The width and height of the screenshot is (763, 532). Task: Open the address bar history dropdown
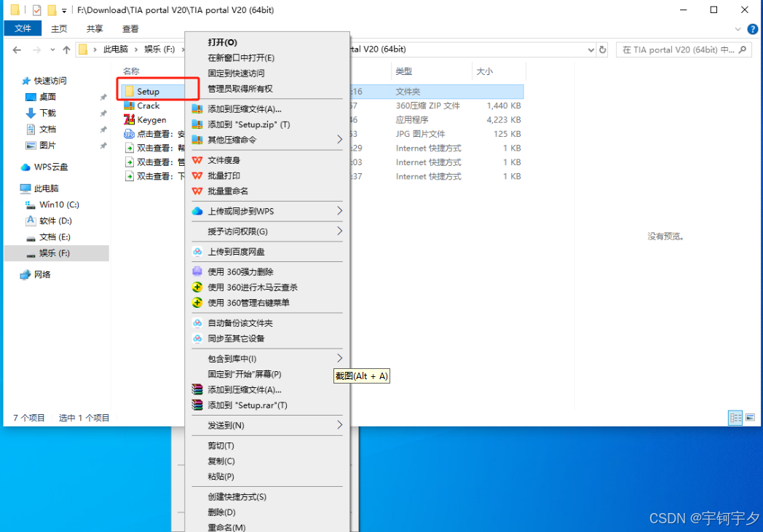(590, 49)
